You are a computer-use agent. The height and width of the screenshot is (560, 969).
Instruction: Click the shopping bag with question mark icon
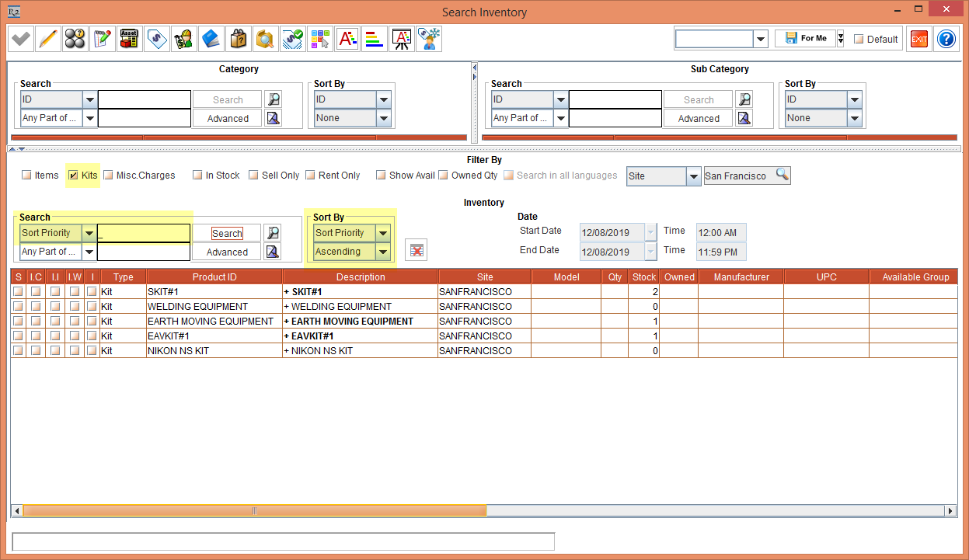point(238,39)
